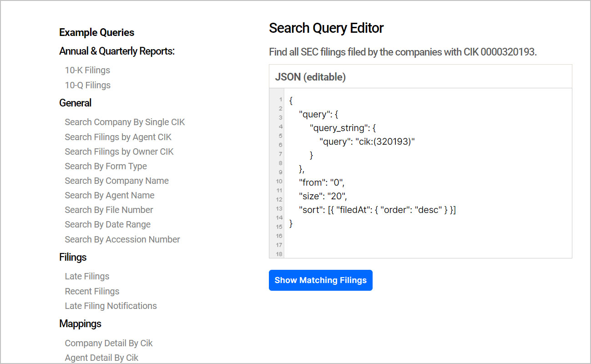Select Search Filings by Owner CIK
The height and width of the screenshot is (364, 591).
[119, 152]
